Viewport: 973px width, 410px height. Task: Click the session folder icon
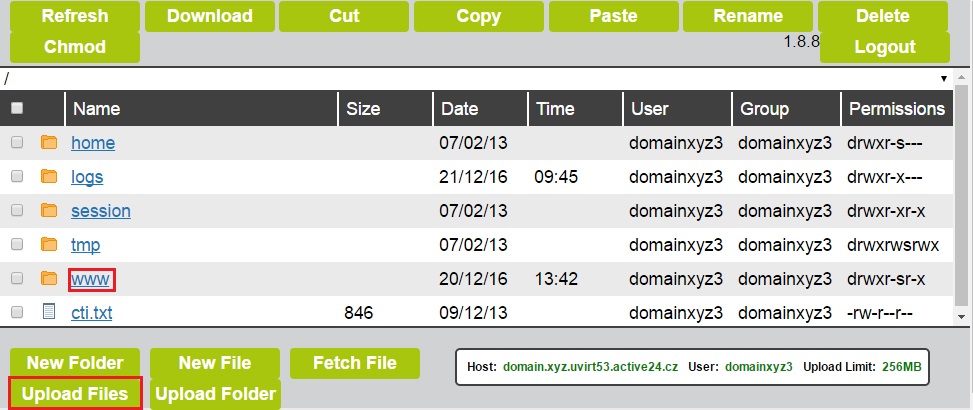click(x=49, y=211)
